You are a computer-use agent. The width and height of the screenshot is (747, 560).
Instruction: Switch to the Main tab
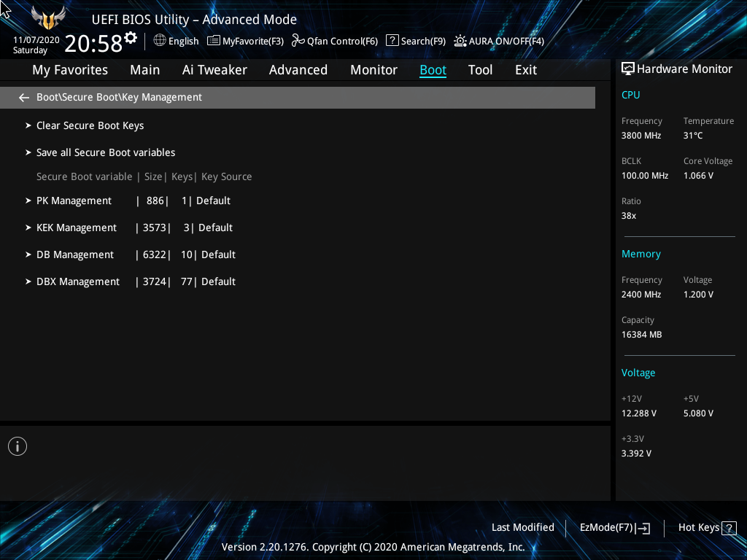click(145, 70)
